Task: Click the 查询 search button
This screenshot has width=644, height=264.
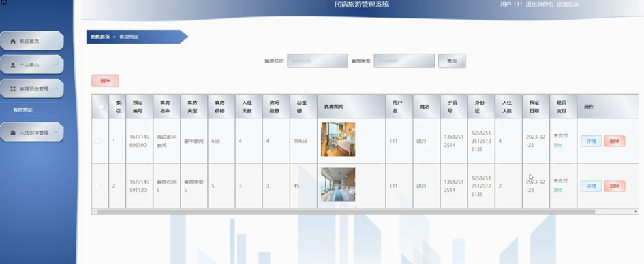Action: coord(452,61)
